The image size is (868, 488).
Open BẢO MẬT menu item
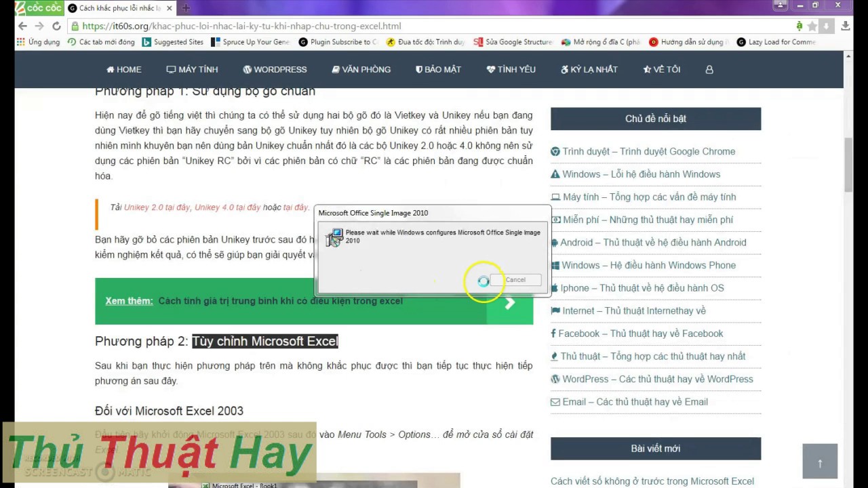pos(438,69)
